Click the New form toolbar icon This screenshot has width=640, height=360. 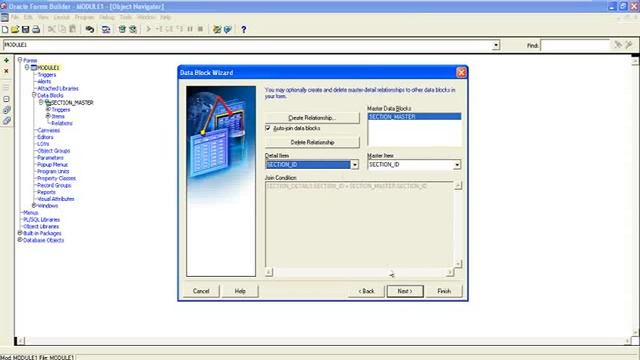5,29
